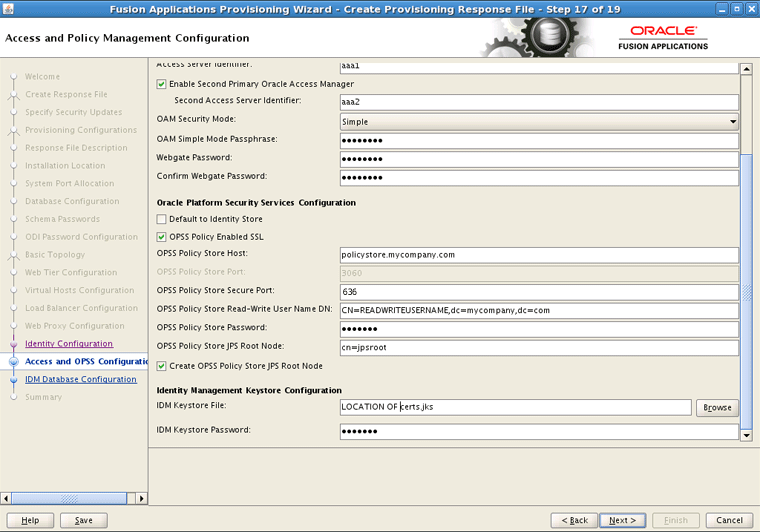760x532 pixels.
Task: Click the sidebar horizontal scrollbar thumb
Action: 69,498
